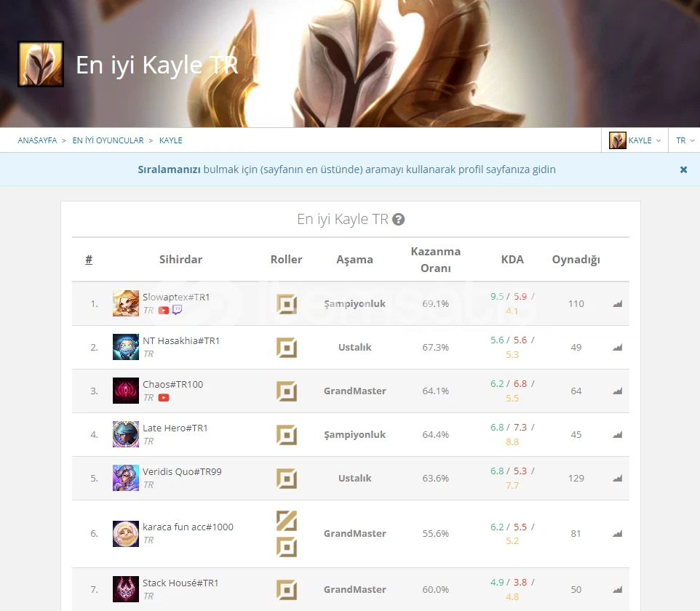Viewport: 700px width, 611px height.
Task: Open stats chart icon for Chaos#TR100
Action: 617,391
